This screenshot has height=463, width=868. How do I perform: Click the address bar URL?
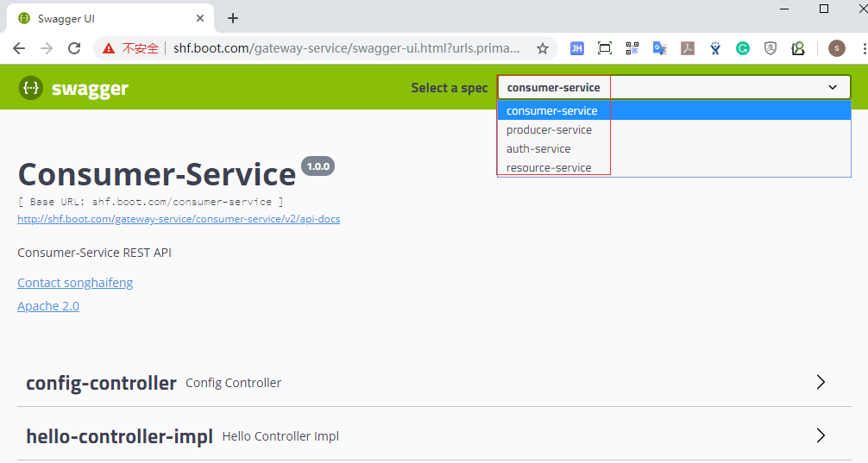pos(347,48)
